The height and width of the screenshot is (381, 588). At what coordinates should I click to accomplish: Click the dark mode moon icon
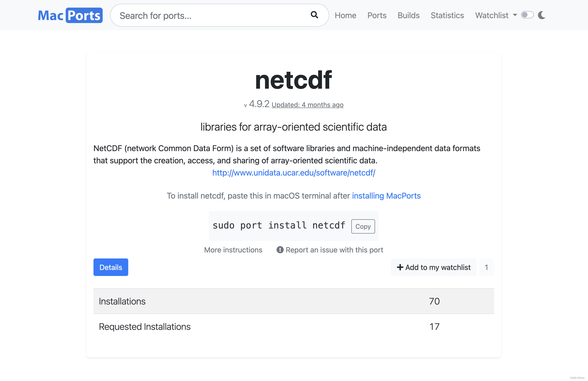[541, 15]
